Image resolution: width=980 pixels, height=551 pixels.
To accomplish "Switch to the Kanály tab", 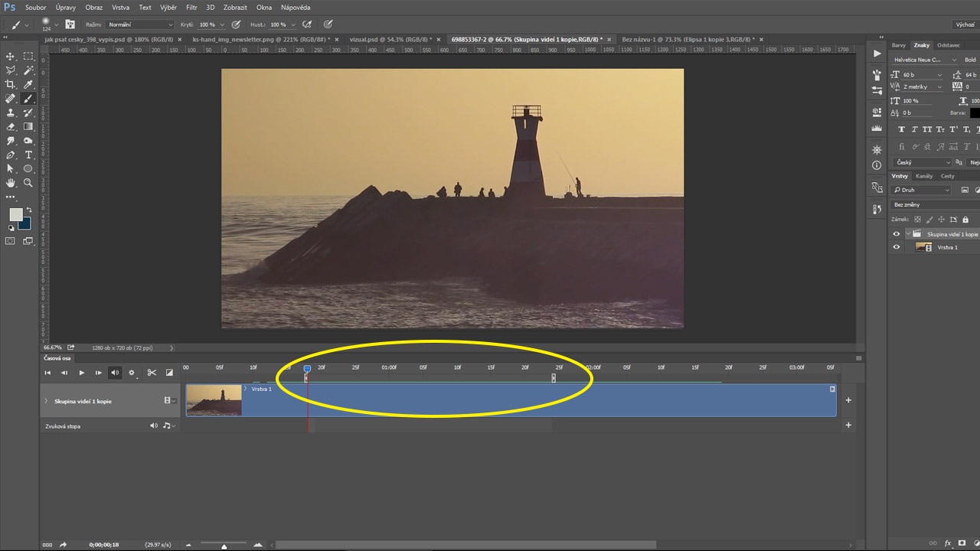I will pyautogui.click(x=924, y=176).
